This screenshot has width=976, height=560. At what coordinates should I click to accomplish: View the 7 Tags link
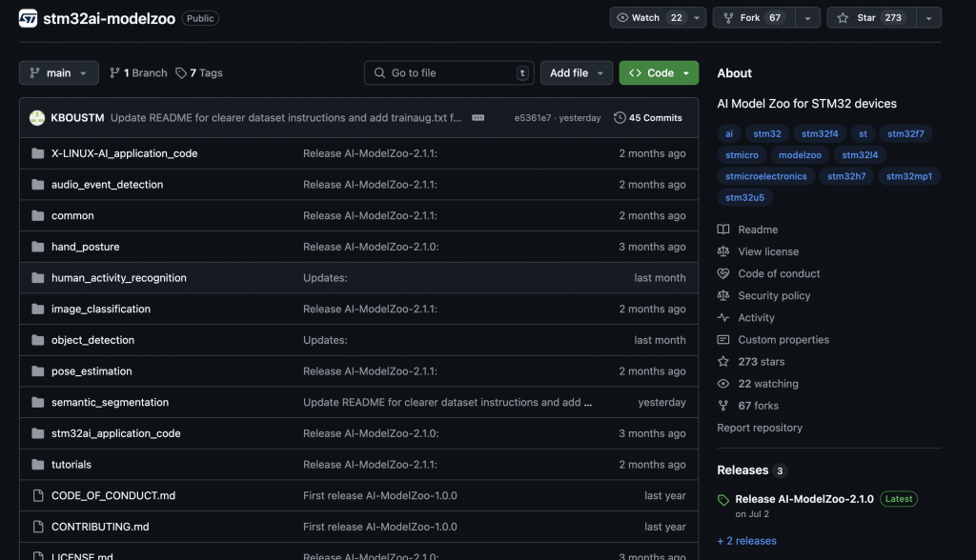click(199, 72)
